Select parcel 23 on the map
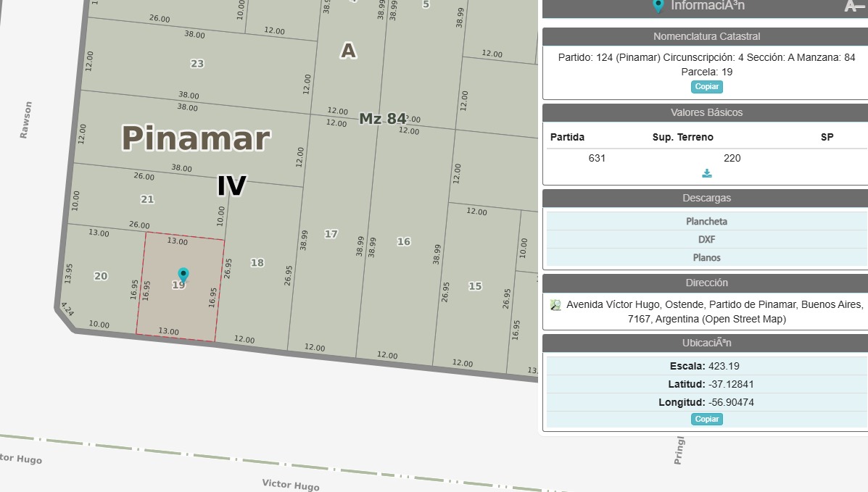 pos(197,64)
